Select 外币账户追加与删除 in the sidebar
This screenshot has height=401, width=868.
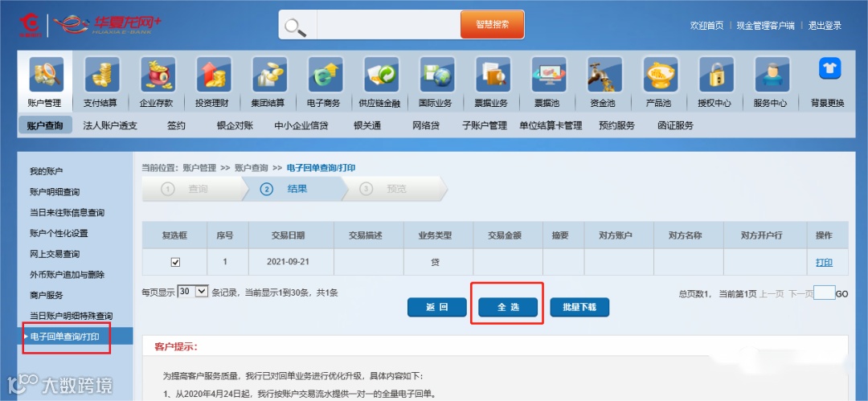(x=67, y=275)
